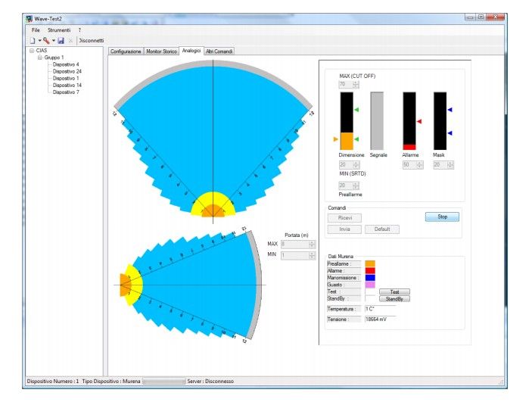Click the MIN (SRTD) stepper arrows under Dimensione
Viewport: 532px width, 402px height.
(x=356, y=165)
